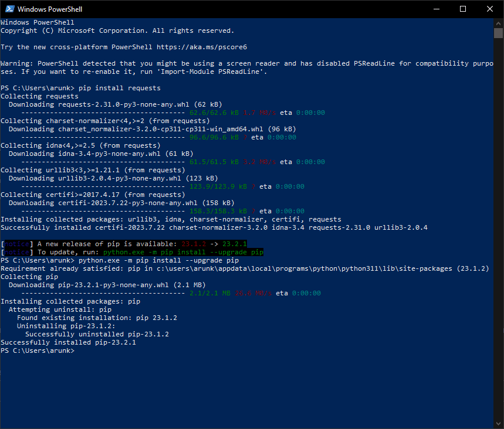Click 'Collecting pip' output line

point(29,277)
